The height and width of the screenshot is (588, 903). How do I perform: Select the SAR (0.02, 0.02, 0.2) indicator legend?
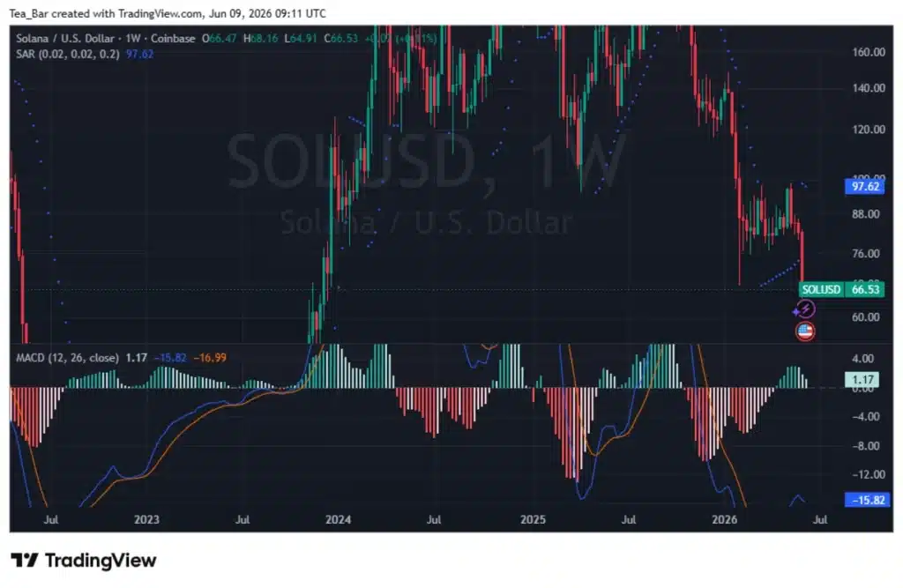coord(68,54)
